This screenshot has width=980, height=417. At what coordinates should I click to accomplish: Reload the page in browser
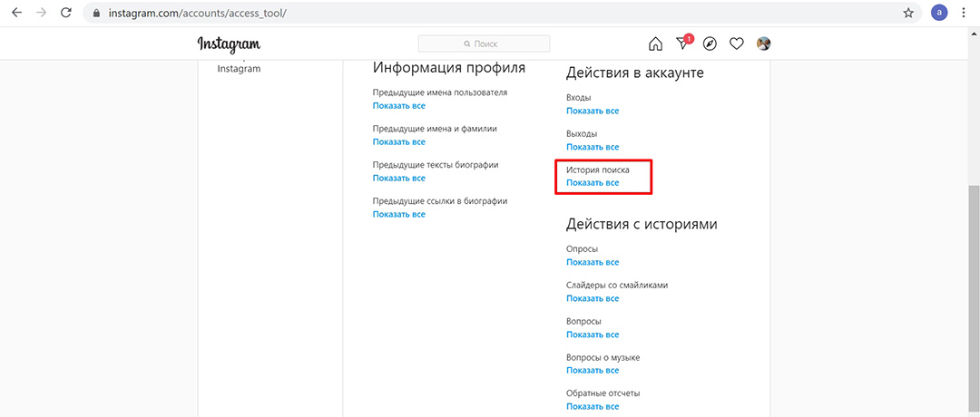(66, 14)
